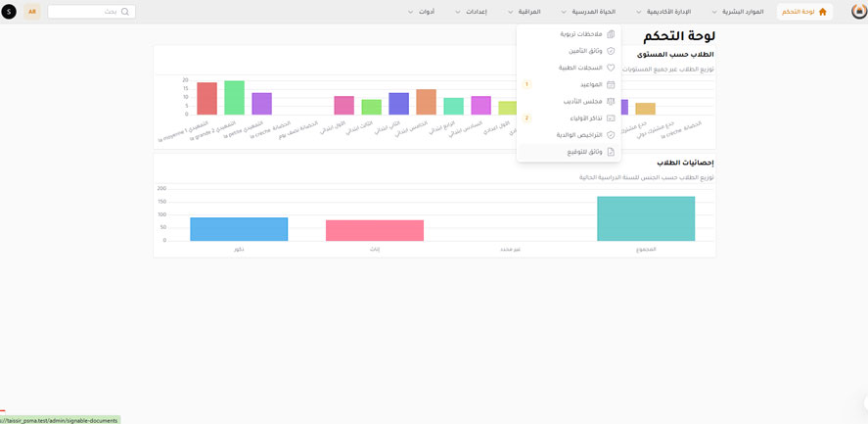Click the shield icon for وثائق التأمين
The height and width of the screenshot is (424, 868).
(611, 51)
